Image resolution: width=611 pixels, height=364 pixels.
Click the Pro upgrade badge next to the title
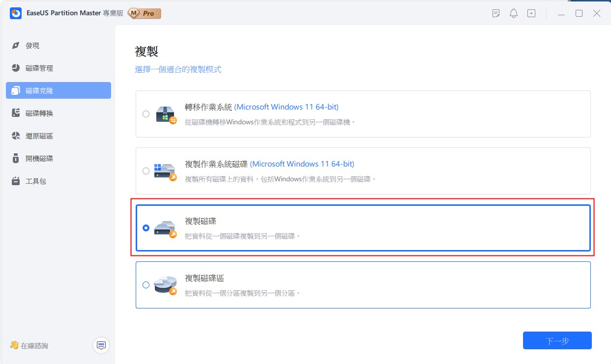point(143,14)
